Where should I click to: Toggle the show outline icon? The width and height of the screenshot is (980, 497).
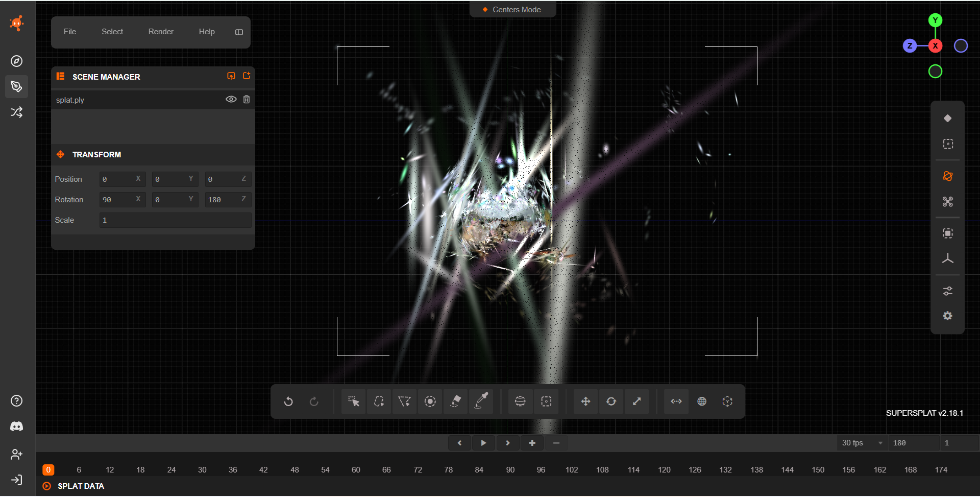tap(948, 144)
